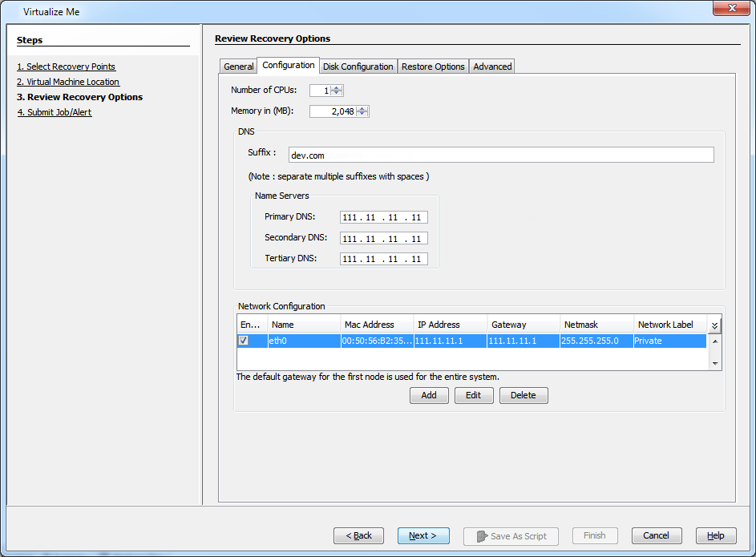Screen dimensions: 756x557
Task: Open the Disk Configuration tab
Action: click(358, 67)
